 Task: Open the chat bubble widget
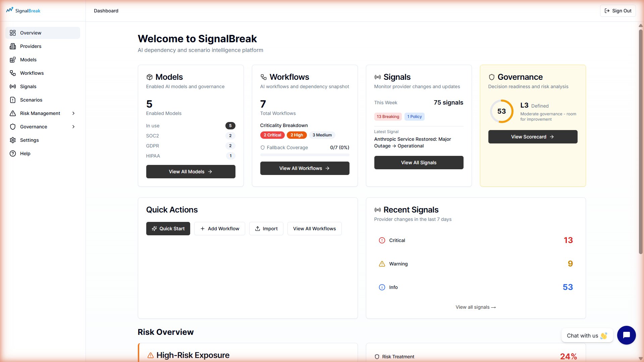pos(626,335)
